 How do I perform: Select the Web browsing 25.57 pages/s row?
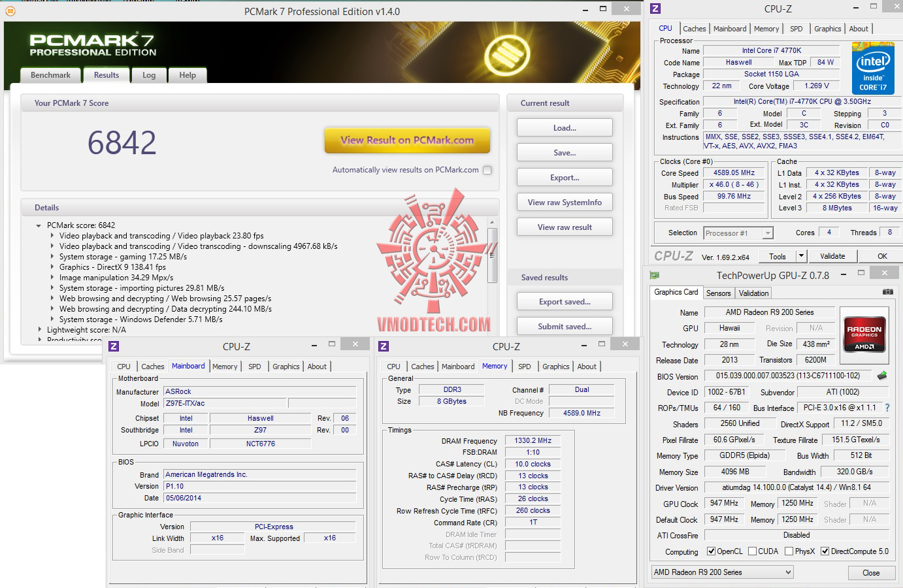[x=165, y=299]
